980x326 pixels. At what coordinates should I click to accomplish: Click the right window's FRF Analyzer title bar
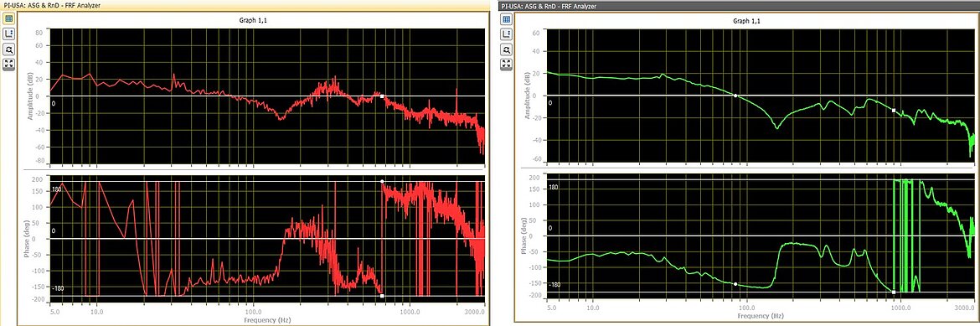click(x=739, y=6)
